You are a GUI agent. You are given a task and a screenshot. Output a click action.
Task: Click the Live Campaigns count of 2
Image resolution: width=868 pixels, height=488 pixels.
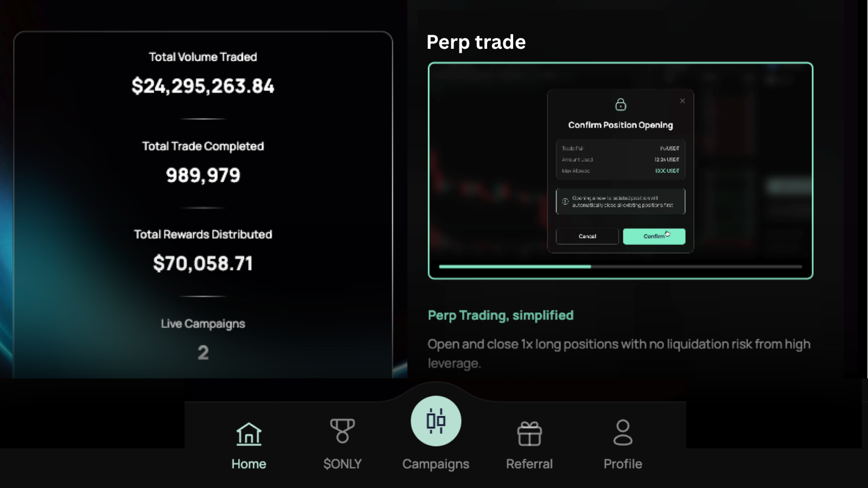[x=203, y=352]
